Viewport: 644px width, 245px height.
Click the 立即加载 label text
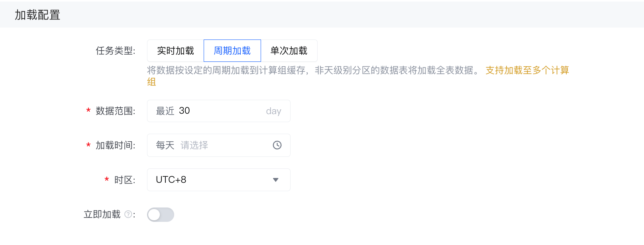[102, 215]
